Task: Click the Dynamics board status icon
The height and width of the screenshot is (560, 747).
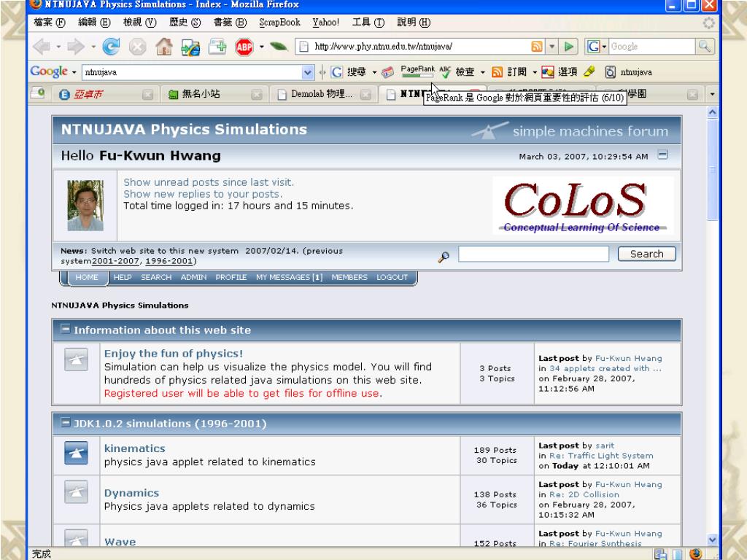Action: point(76,492)
